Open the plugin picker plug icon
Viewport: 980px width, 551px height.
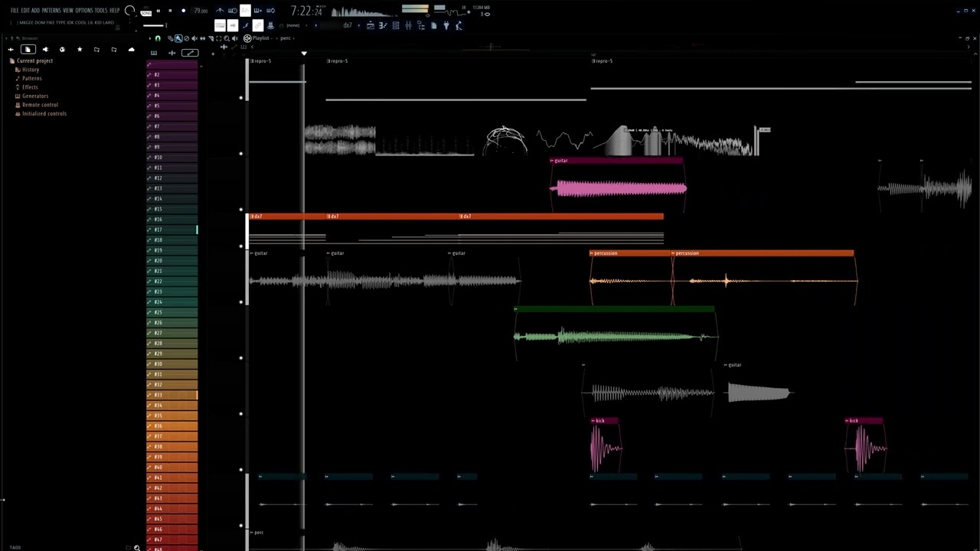click(x=446, y=25)
